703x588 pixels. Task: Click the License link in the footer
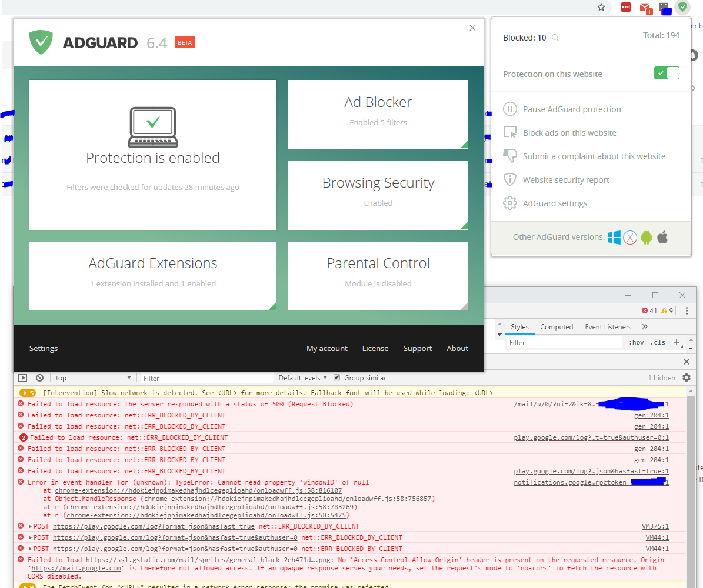point(375,348)
